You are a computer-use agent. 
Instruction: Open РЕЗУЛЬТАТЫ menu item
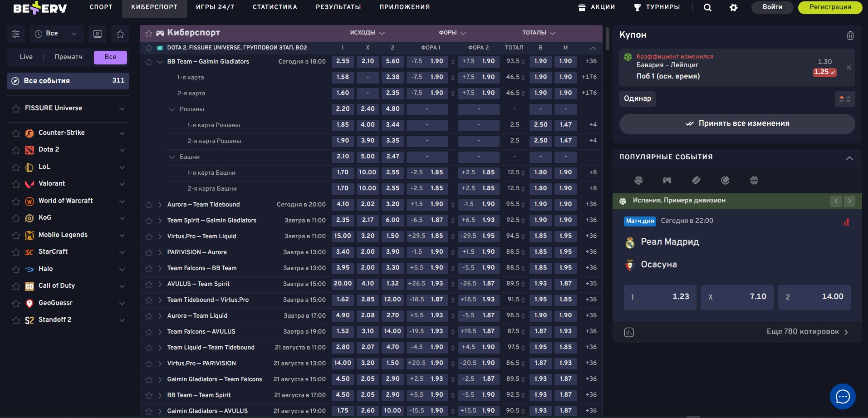338,7
